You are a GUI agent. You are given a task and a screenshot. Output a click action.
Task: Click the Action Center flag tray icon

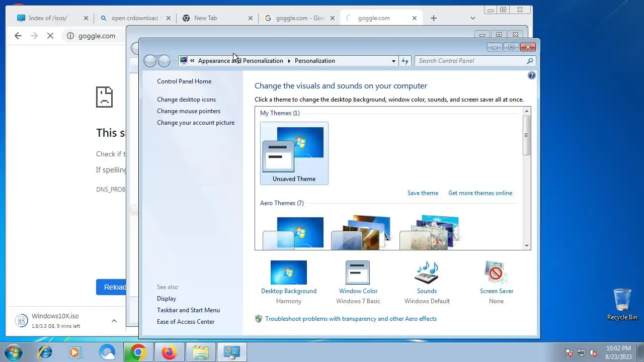(x=569, y=352)
